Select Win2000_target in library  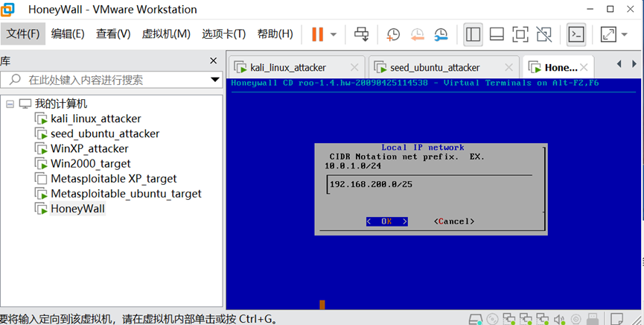pyautogui.click(x=90, y=164)
